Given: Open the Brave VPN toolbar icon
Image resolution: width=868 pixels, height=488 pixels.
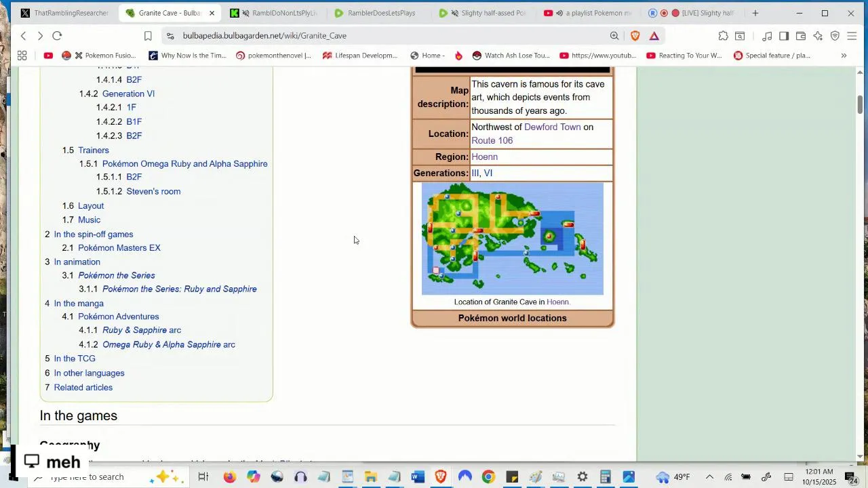Looking at the screenshot, I should (835, 36).
